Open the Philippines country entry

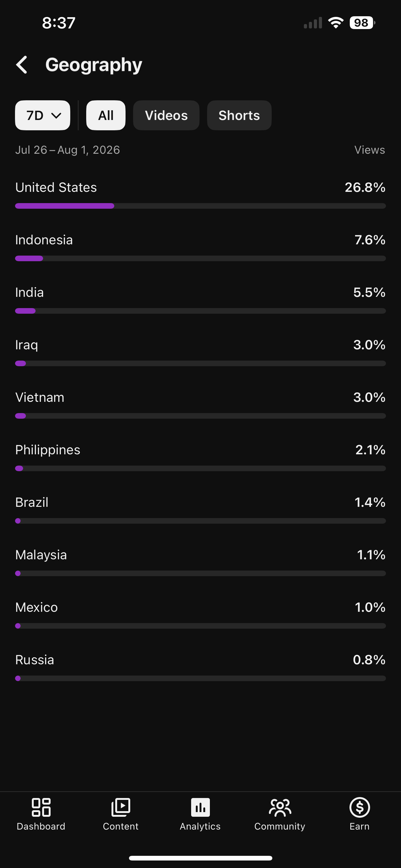point(200,457)
